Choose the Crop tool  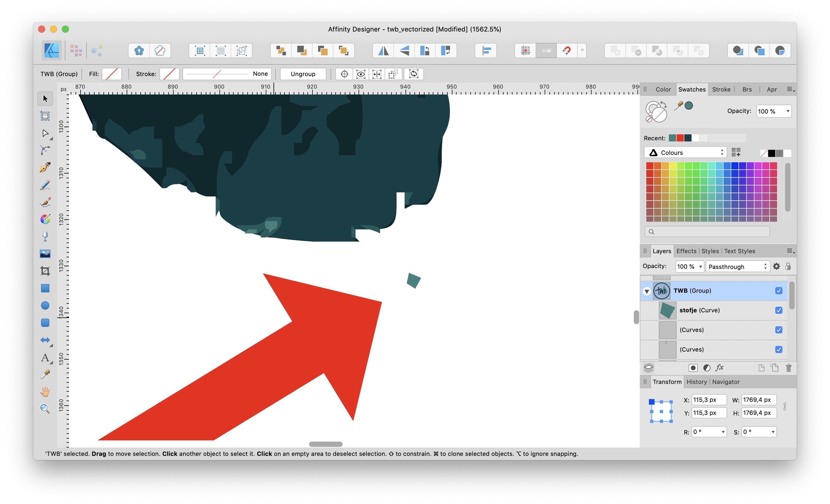(45, 271)
